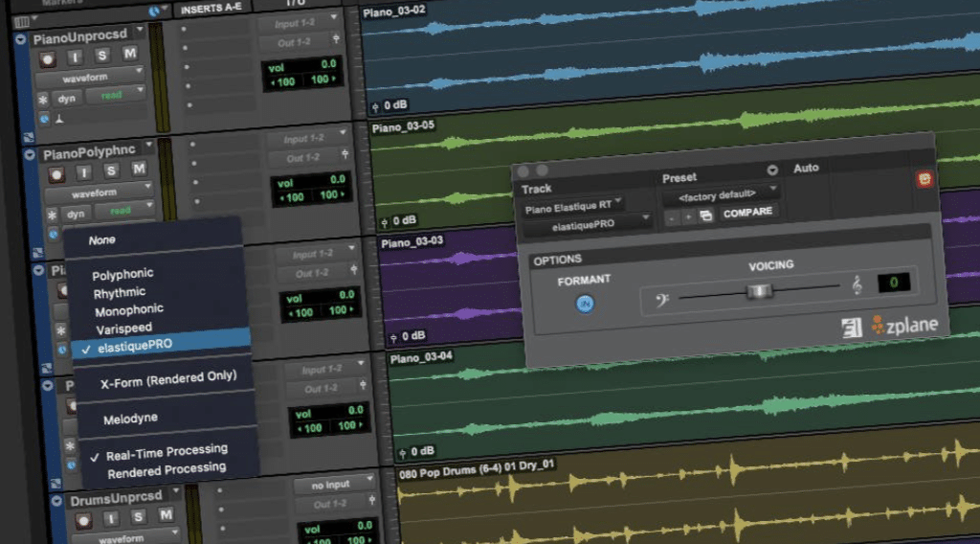This screenshot has height=544, width=980.
Task: Collapse PianoPolyphnc track with its round arrow
Action: pos(30,154)
